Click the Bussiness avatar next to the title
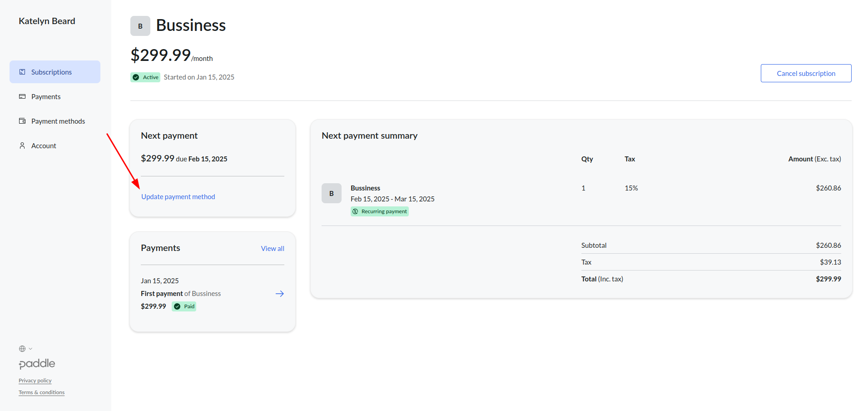The height and width of the screenshot is (411, 868). [x=140, y=26]
